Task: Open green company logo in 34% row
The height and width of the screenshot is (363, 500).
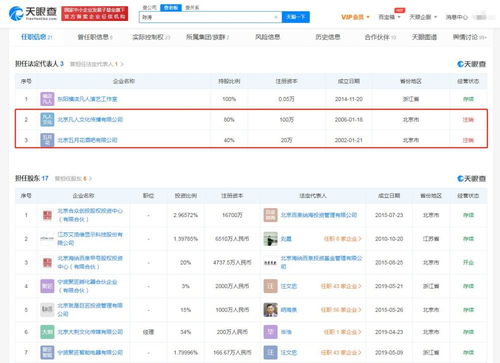Action: point(47,332)
